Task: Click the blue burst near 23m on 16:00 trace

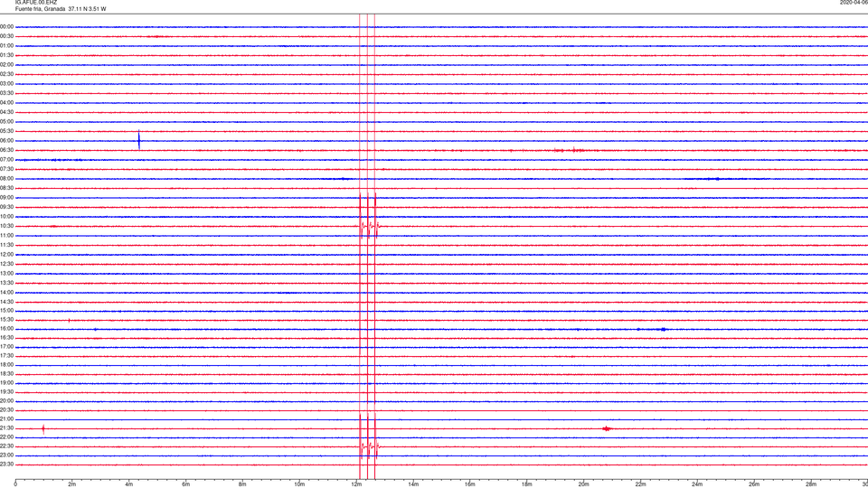Action: 663,329
